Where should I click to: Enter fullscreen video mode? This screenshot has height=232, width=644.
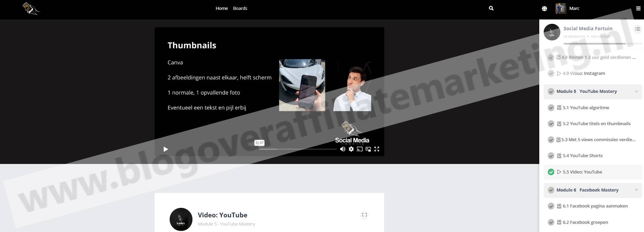[377, 149]
